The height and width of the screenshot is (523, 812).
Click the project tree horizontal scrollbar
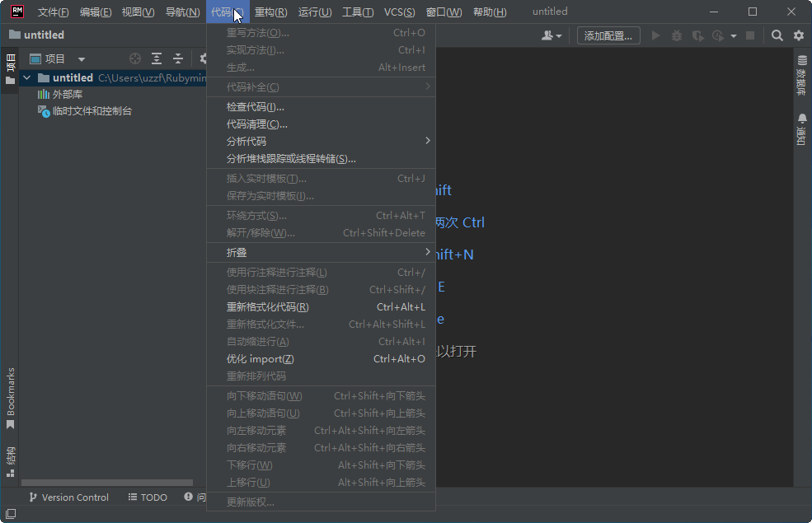(x=106, y=483)
